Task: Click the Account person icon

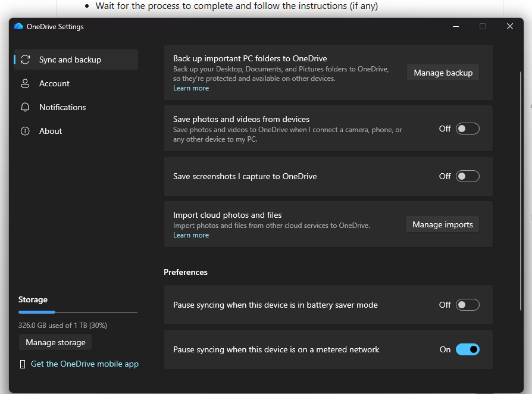Action: coord(25,83)
